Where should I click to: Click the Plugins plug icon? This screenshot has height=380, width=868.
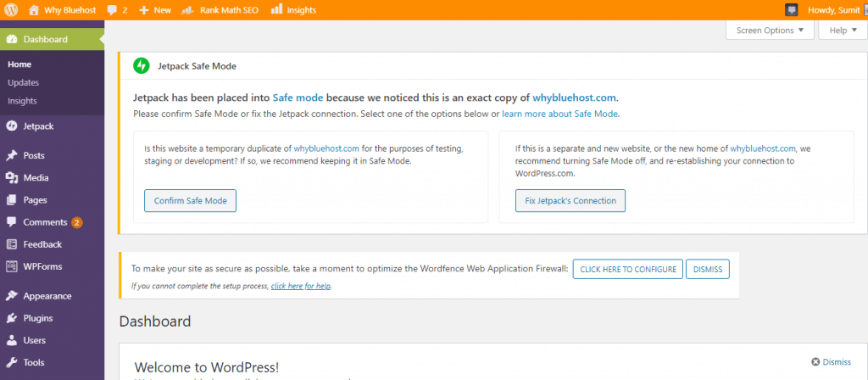12,318
